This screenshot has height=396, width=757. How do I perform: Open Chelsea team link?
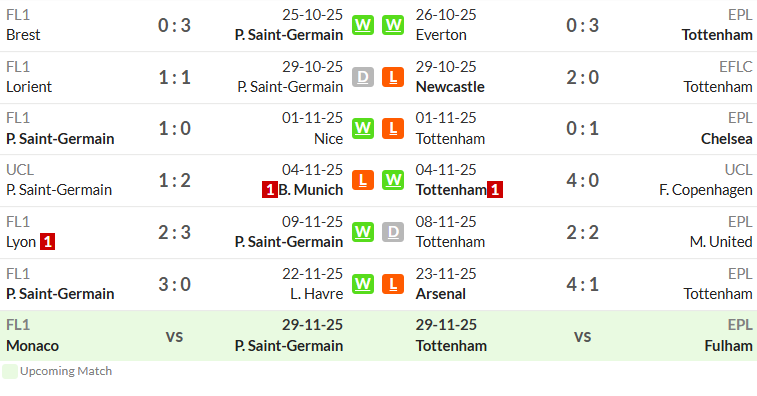[x=727, y=139]
